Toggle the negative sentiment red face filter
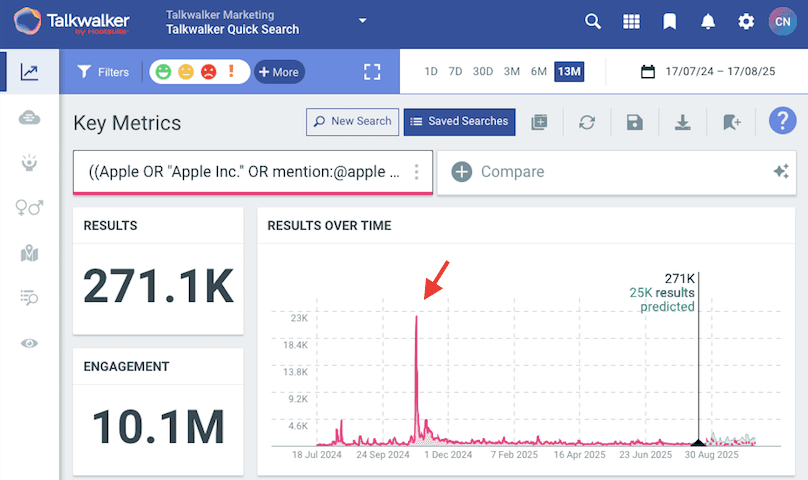 (208, 72)
